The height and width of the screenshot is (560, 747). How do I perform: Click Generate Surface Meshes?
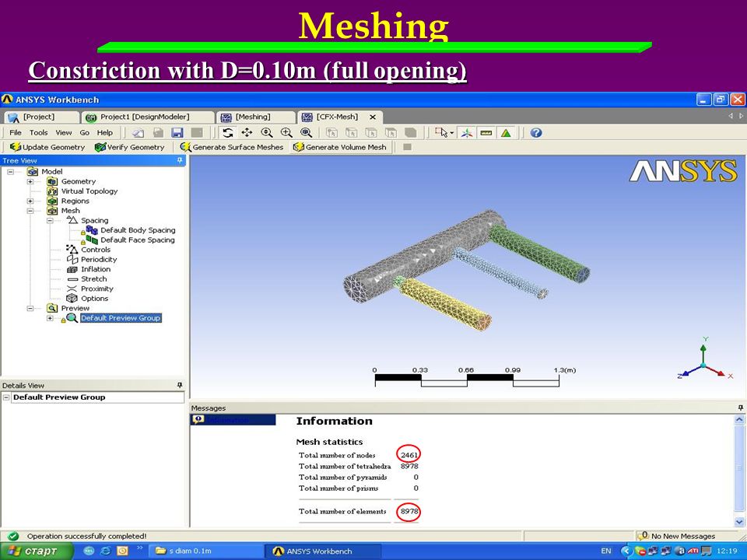pos(232,147)
